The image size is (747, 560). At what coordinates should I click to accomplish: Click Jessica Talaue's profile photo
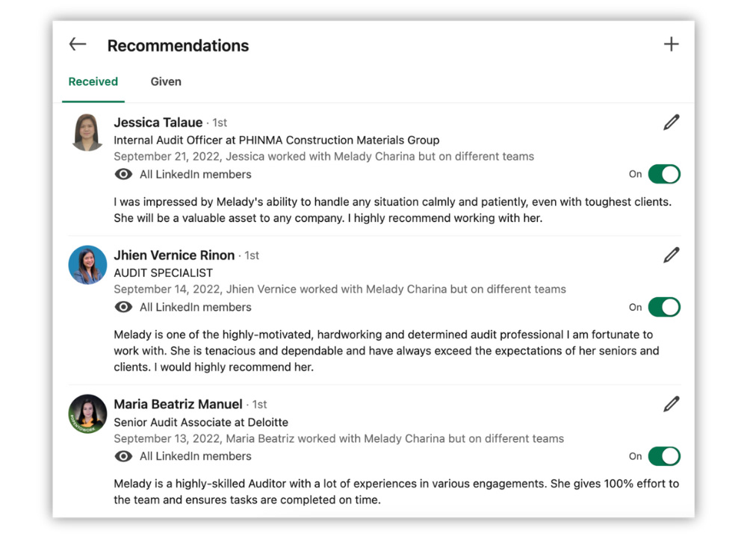[x=87, y=132]
